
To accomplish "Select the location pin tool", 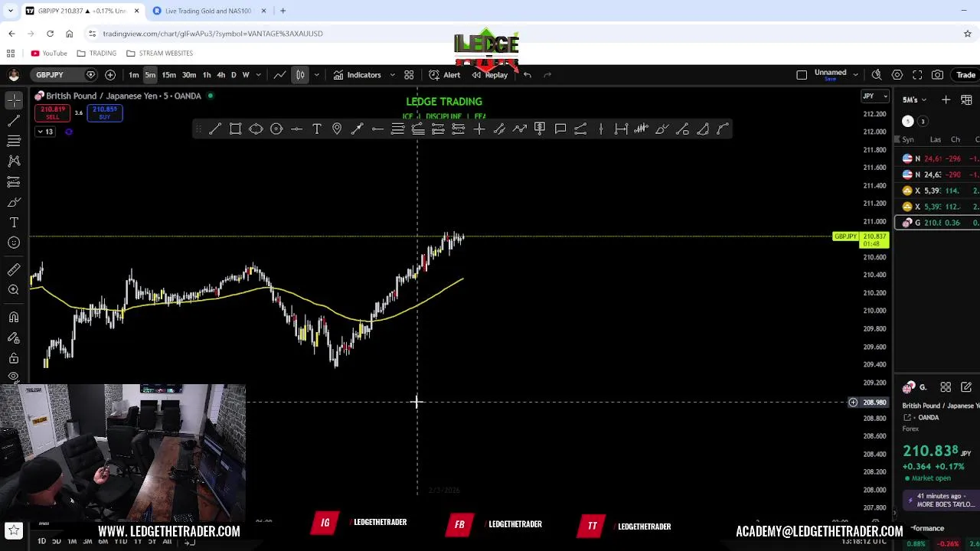I will point(337,129).
